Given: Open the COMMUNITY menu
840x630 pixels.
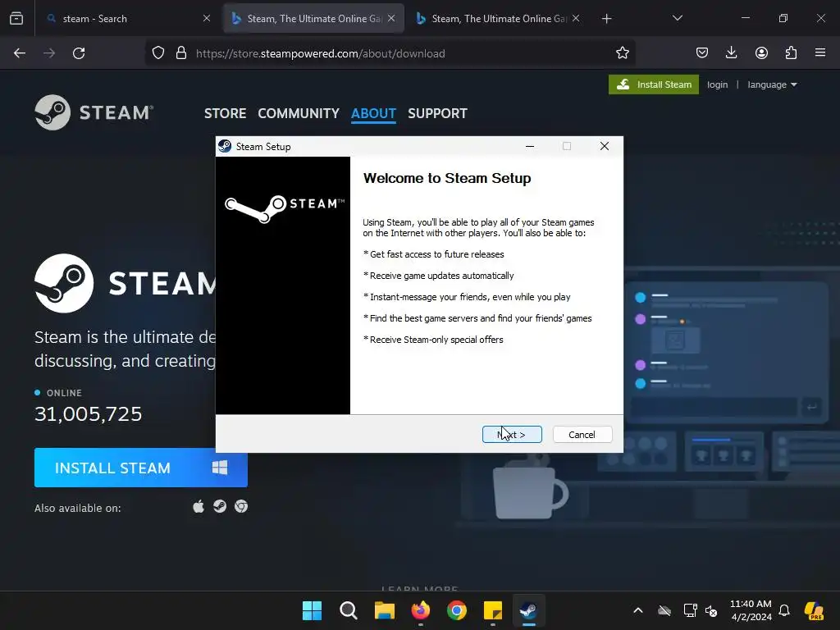Looking at the screenshot, I should pos(299,113).
